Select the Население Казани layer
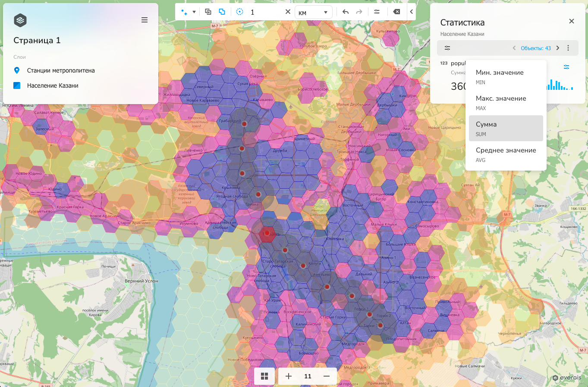588x387 pixels. click(x=53, y=86)
